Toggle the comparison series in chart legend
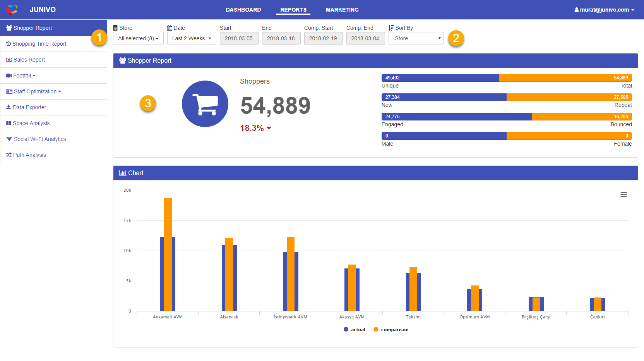 point(391,330)
